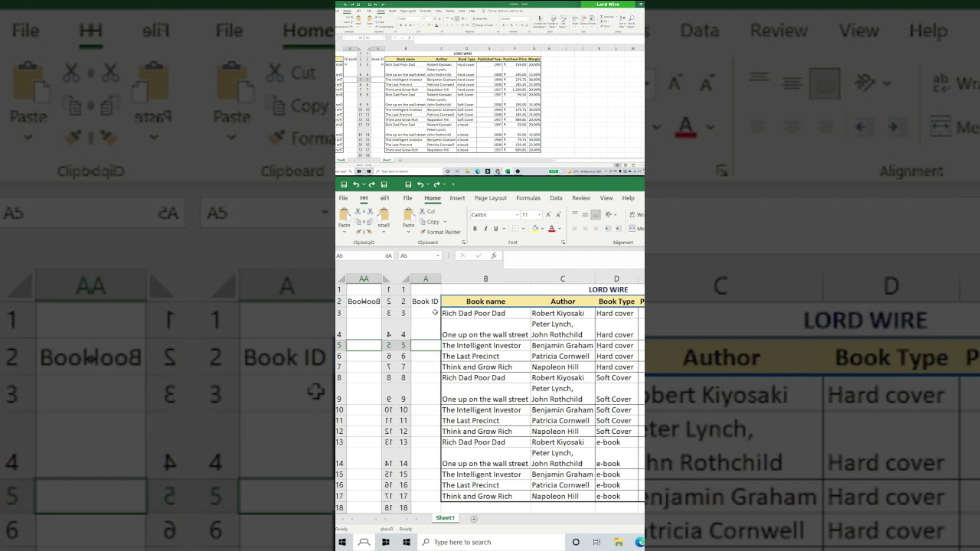
Task: Select Benjamin Graham in row 5 of enlarged sheet
Action: pyautogui.click(x=562, y=346)
